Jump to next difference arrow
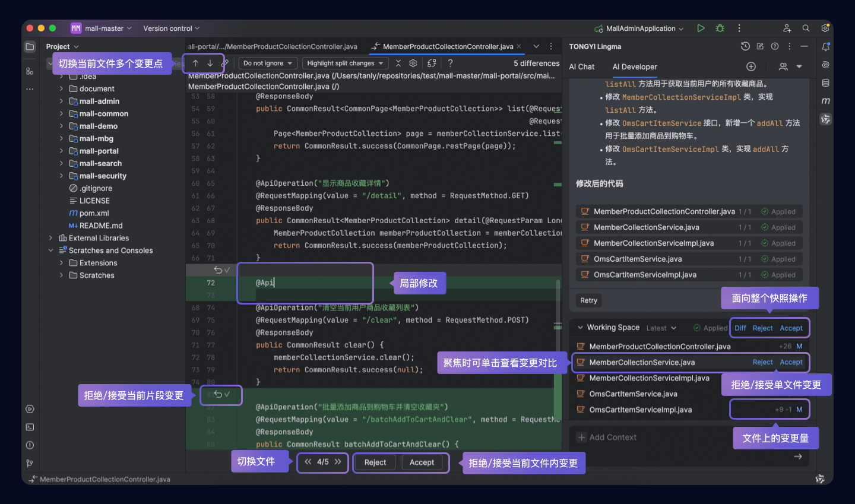The height and width of the screenshot is (504, 855). coord(210,63)
